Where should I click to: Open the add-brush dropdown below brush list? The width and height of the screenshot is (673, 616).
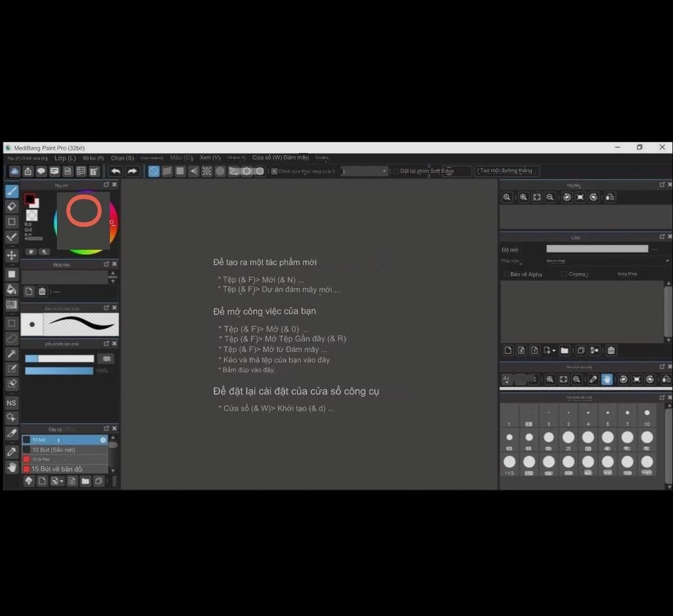click(61, 482)
